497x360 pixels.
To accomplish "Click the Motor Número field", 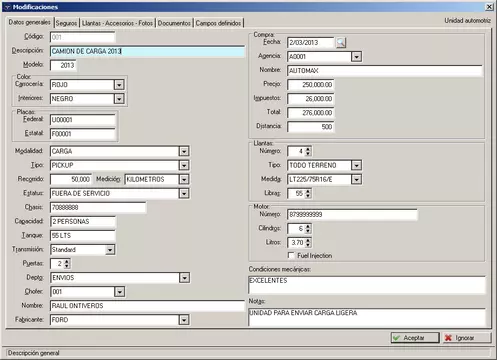I will pyautogui.click(x=352, y=215).
